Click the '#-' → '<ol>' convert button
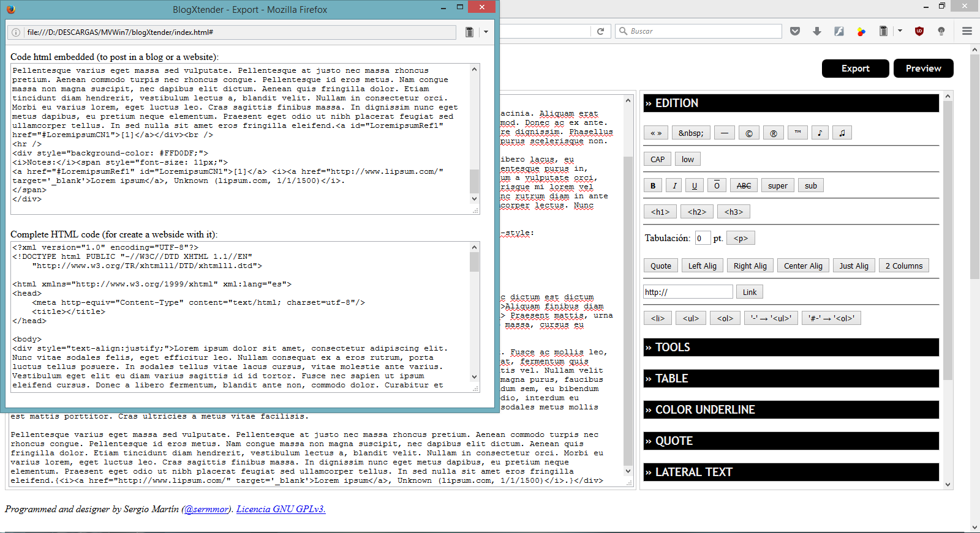The width and height of the screenshot is (980, 533). [831, 318]
